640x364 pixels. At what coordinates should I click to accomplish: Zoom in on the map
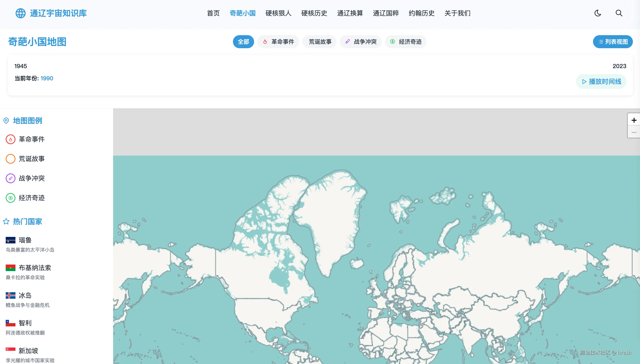633,120
